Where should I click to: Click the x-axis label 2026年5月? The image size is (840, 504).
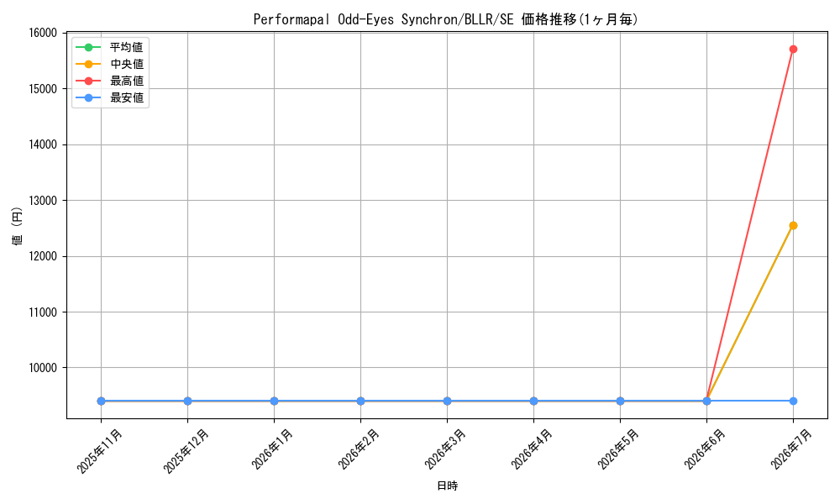coord(619,450)
